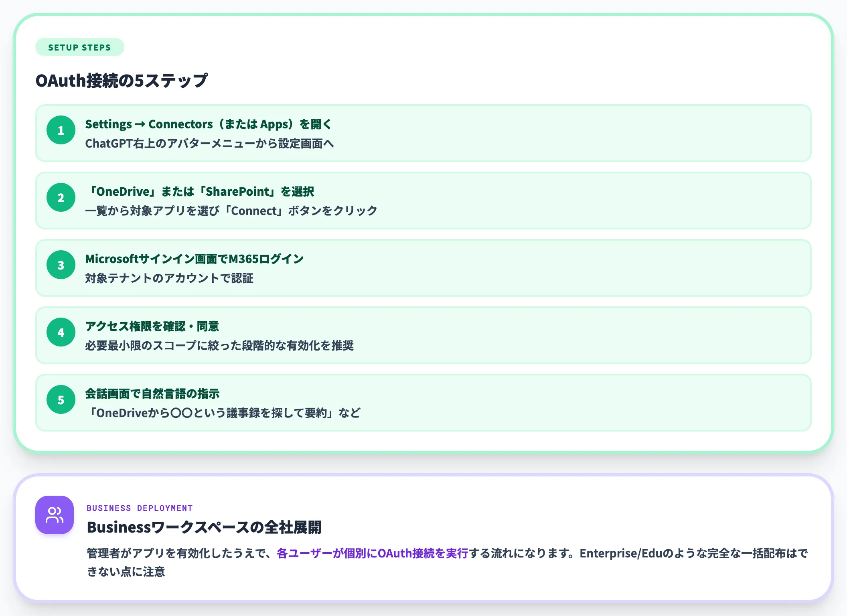Click heading OAuth接続の5ステップ
Viewport: 847px width, 616px height.
click(x=122, y=81)
